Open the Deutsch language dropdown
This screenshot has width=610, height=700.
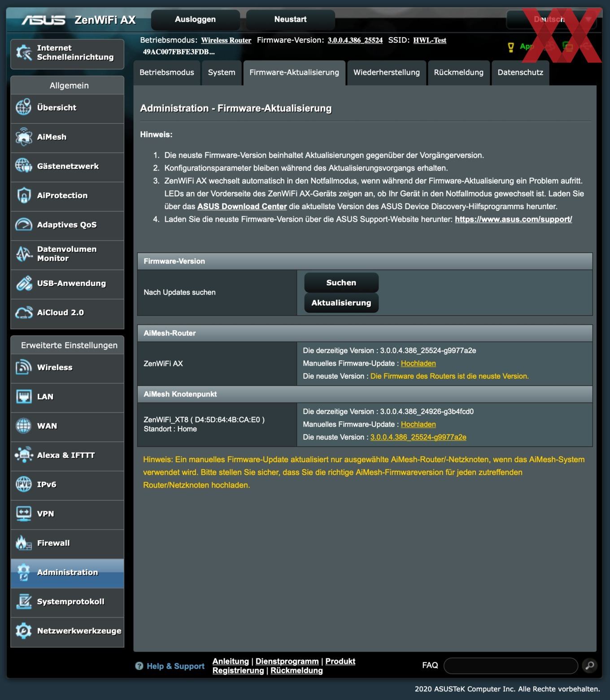click(552, 19)
